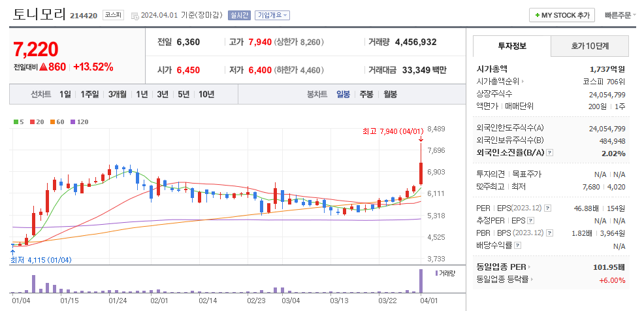Image resolution: width=644 pixels, height=311 pixels.
Task: Select 주봉 candlestick chart
Action: (366, 94)
